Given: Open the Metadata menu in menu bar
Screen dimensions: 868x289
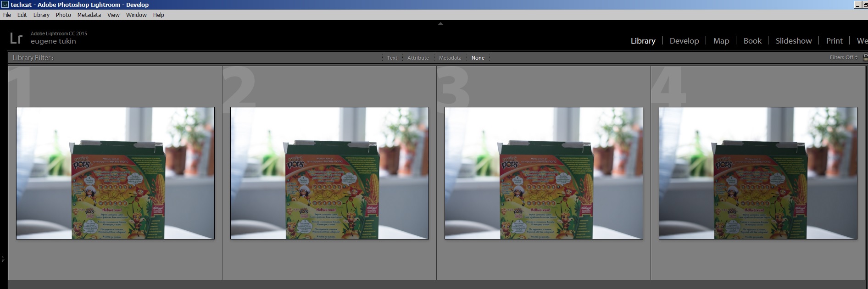Looking at the screenshot, I should [89, 15].
